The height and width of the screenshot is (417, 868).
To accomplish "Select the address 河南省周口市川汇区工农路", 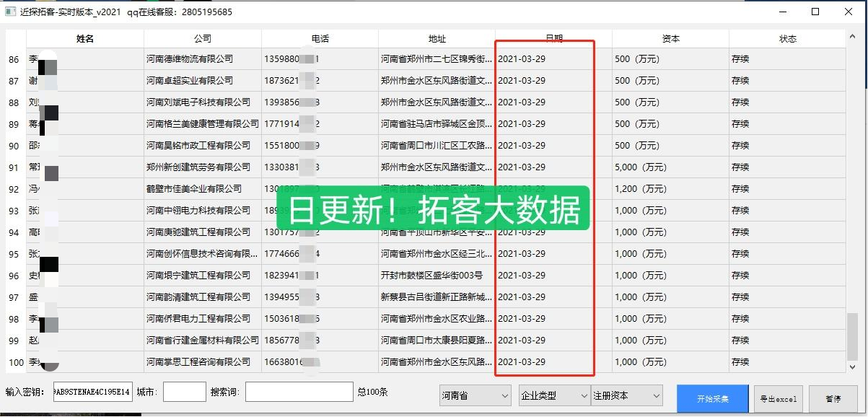I will coord(437,146).
